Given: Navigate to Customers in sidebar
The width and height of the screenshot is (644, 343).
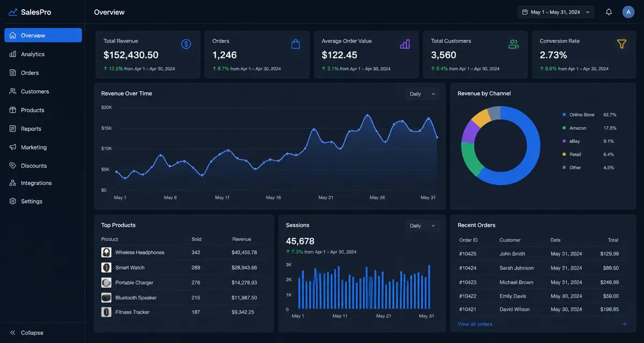Looking at the screenshot, I should pyautogui.click(x=43, y=92).
